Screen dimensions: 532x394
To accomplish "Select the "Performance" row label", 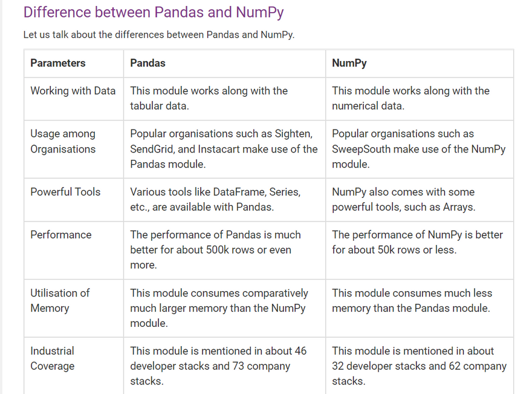I will tap(61, 235).
